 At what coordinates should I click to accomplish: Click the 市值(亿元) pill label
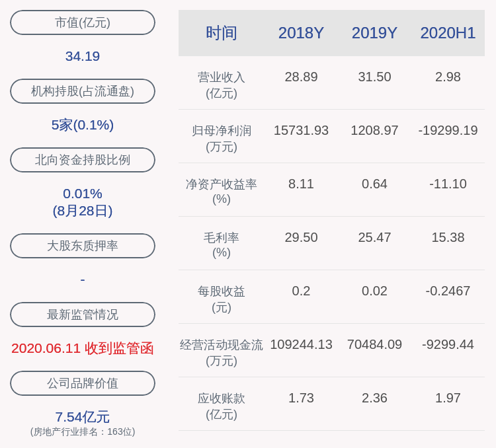pyautogui.click(x=83, y=22)
